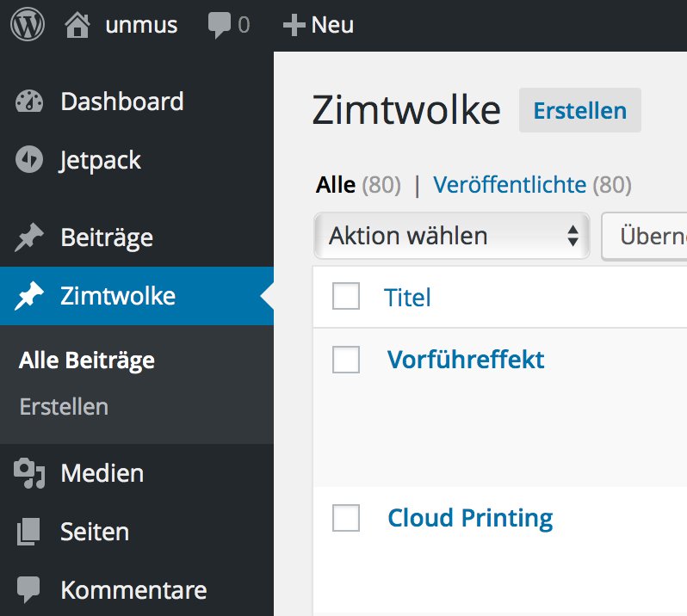687x616 pixels.
Task: Check the select-all checkbox beside Titel
Action: [x=346, y=297]
